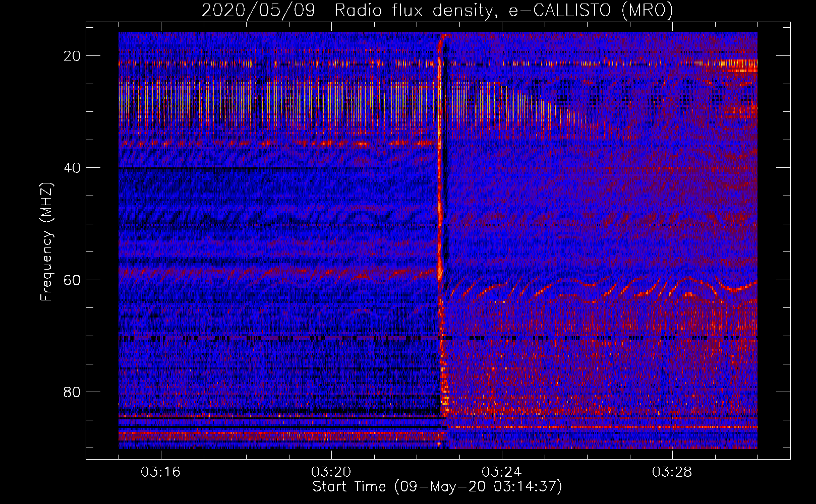Image resolution: width=816 pixels, height=504 pixels.
Task: Click the 20 MHz frequency tick label
Action: point(72,56)
